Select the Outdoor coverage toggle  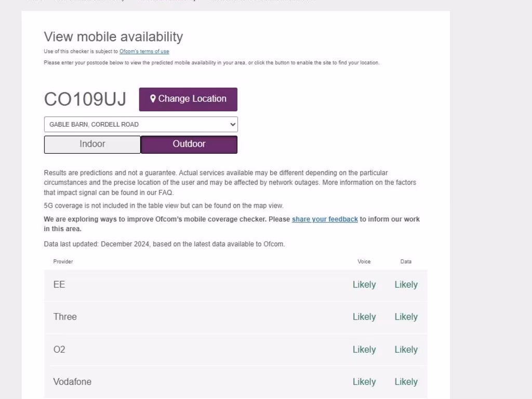pos(189,144)
